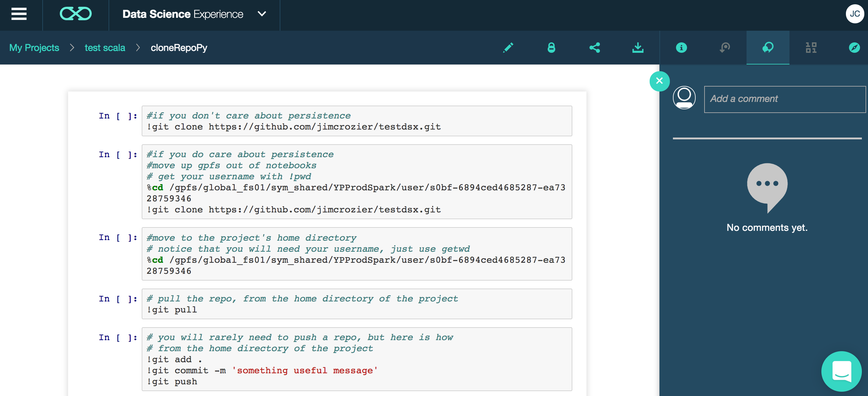The width and height of the screenshot is (868, 396).
Task: Open the versions history icon
Action: (724, 48)
